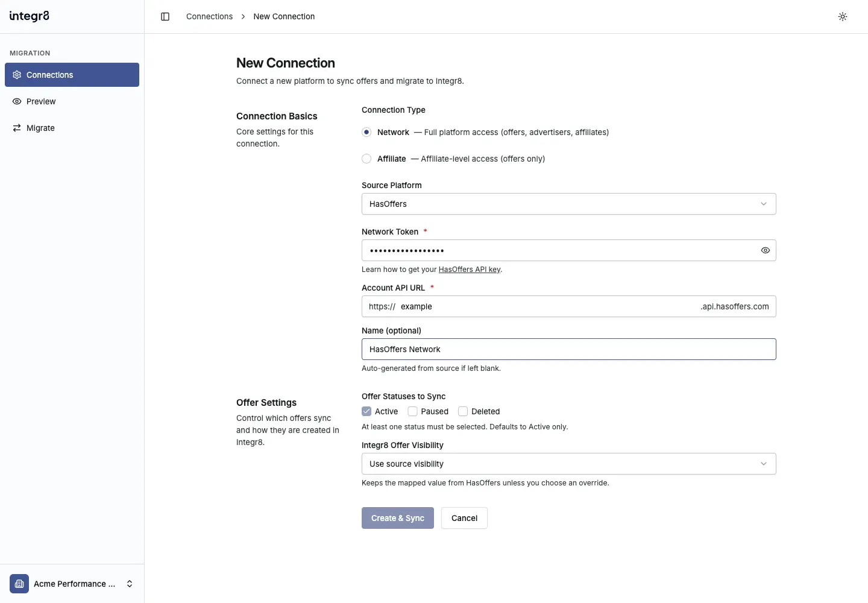
Task: Click the Deleted checkbox label
Action: click(485, 411)
